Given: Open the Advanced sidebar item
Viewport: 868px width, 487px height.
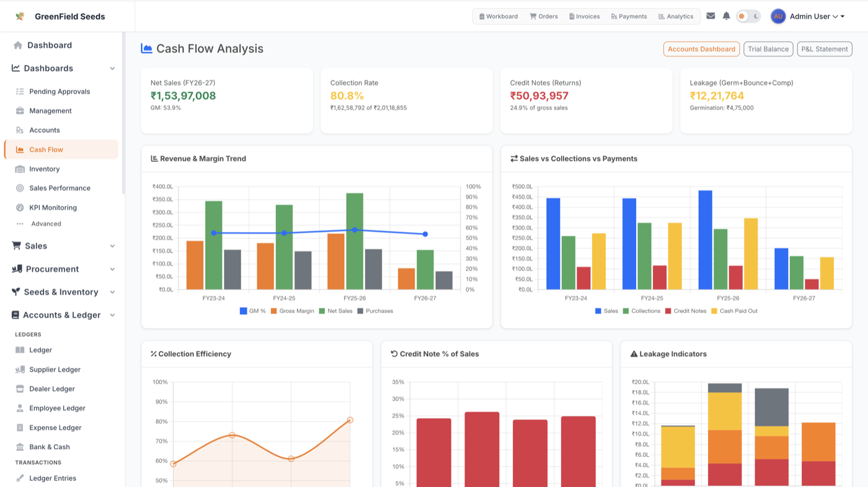Looking at the screenshot, I should click(x=46, y=224).
